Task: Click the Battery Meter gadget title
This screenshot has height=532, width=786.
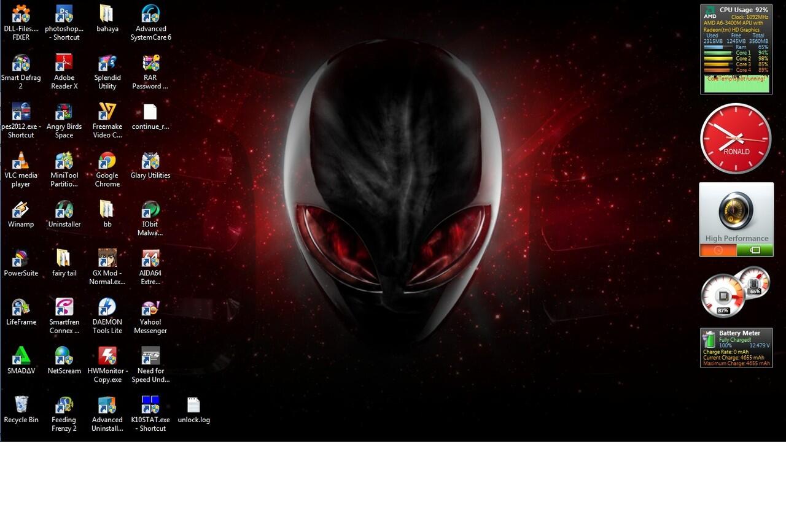Action: click(739, 333)
